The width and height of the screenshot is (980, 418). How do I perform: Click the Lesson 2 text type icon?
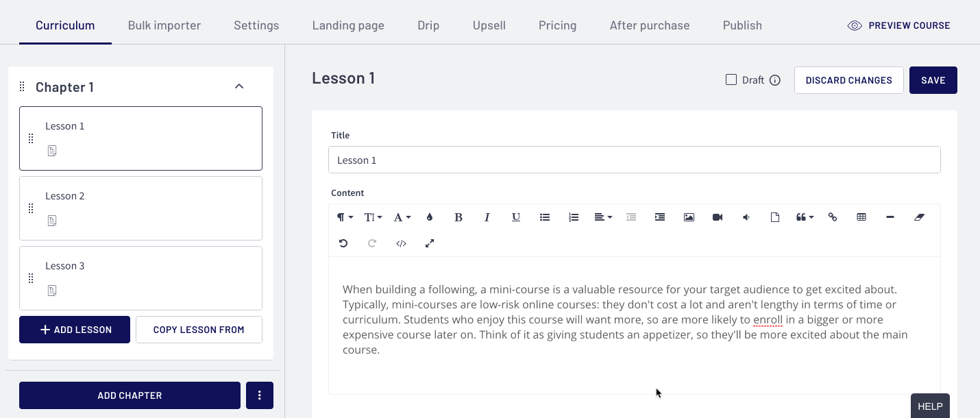tap(52, 221)
